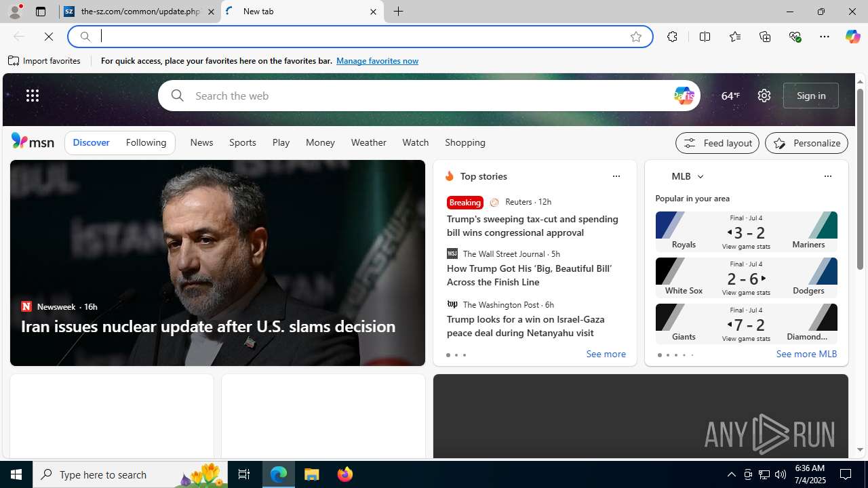Viewport: 868px width, 488px height.
Task: Close the New tab tab
Action: [373, 12]
